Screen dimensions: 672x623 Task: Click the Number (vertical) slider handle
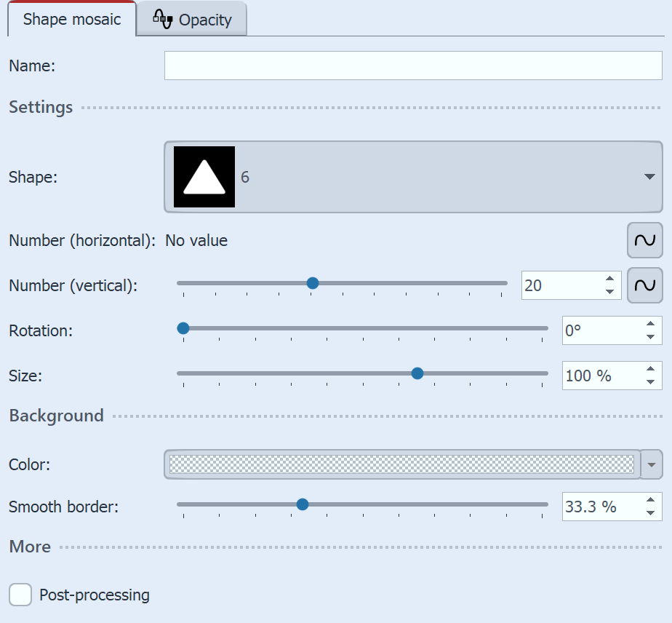(313, 283)
